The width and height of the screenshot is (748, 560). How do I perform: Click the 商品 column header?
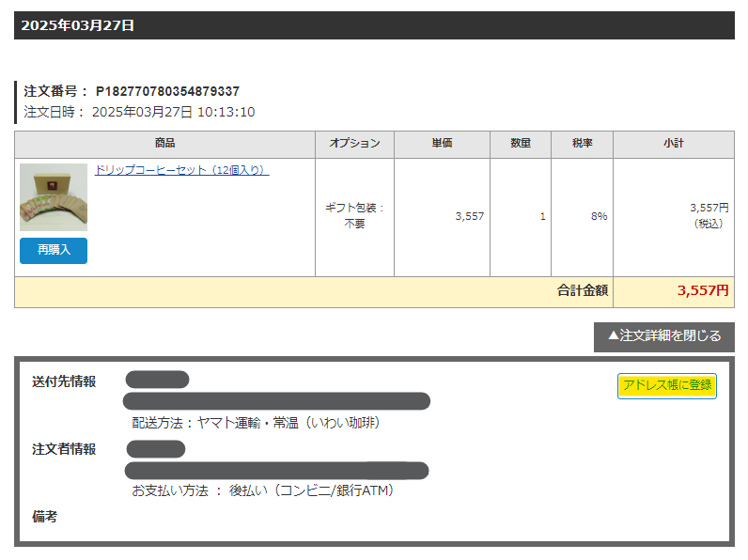coord(164,144)
